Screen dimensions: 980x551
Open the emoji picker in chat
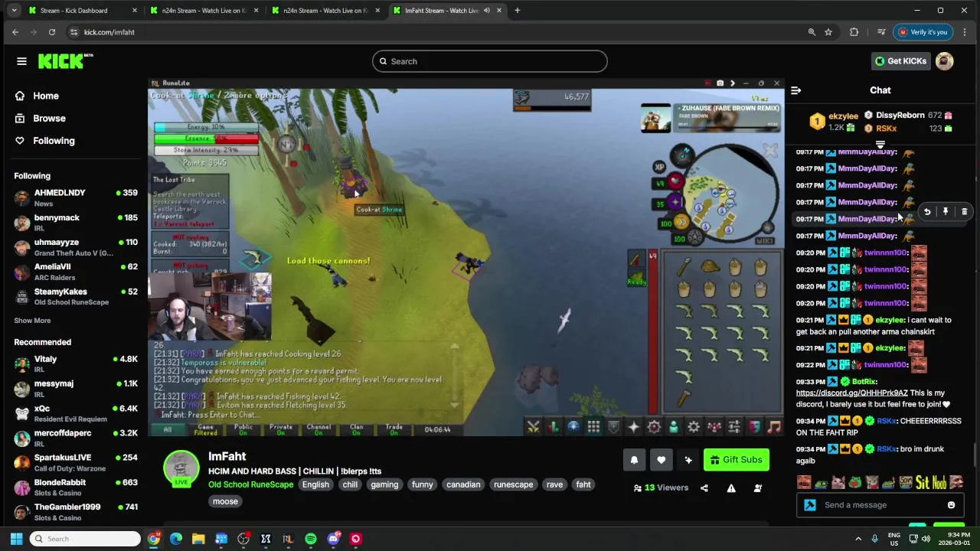(951, 505)
